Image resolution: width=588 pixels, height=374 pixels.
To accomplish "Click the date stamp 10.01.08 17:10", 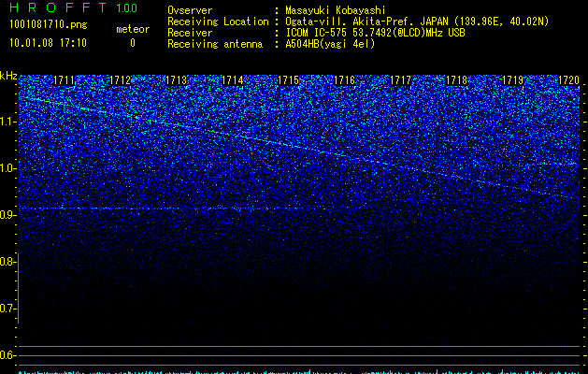I will tap(48, 43).
